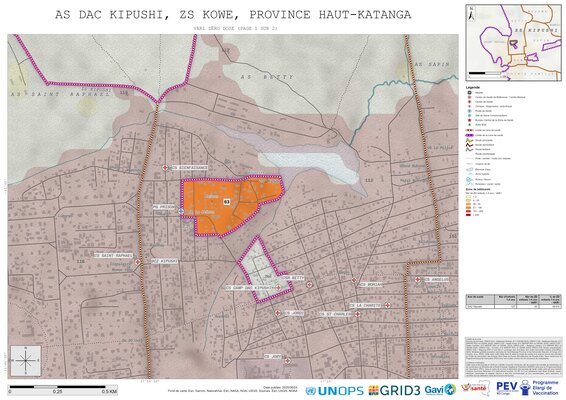Screen dimensions: 566x400
Task: Click the AS SAINT RAPHAEL area label
Action: tap(60, 95)
